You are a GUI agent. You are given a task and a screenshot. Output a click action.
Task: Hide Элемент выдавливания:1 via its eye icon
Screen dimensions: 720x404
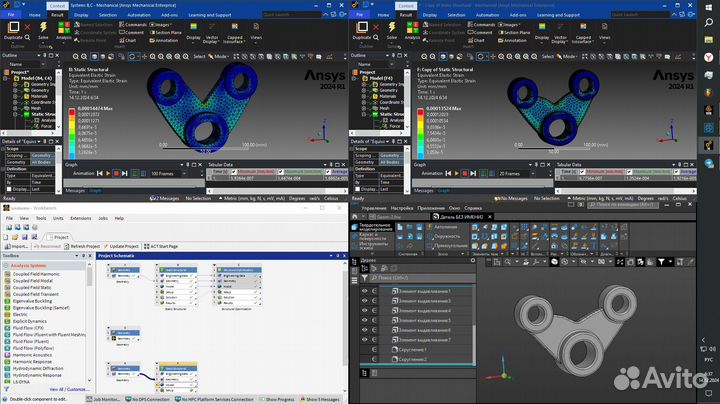click(365, 291)
